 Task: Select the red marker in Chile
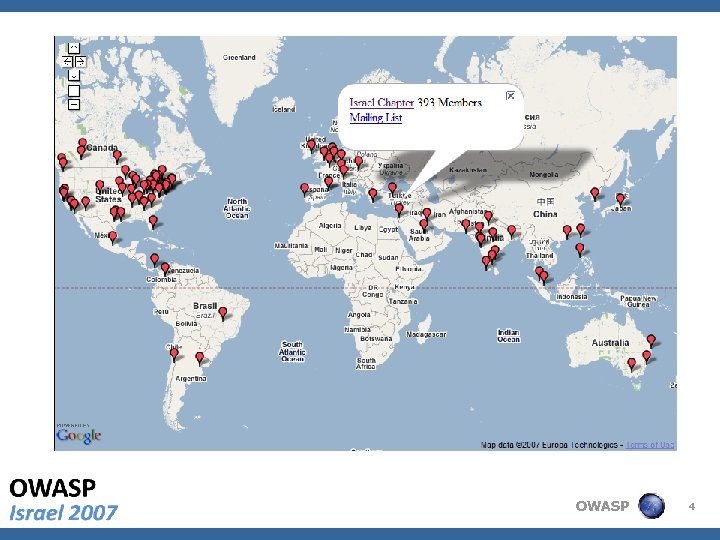coord(174,354)
